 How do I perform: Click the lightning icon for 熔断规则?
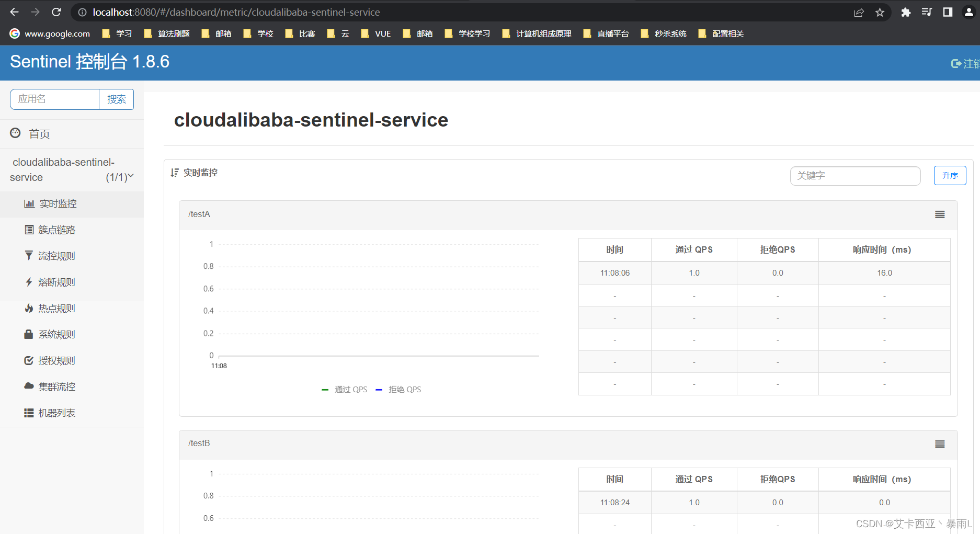[29, 282]
